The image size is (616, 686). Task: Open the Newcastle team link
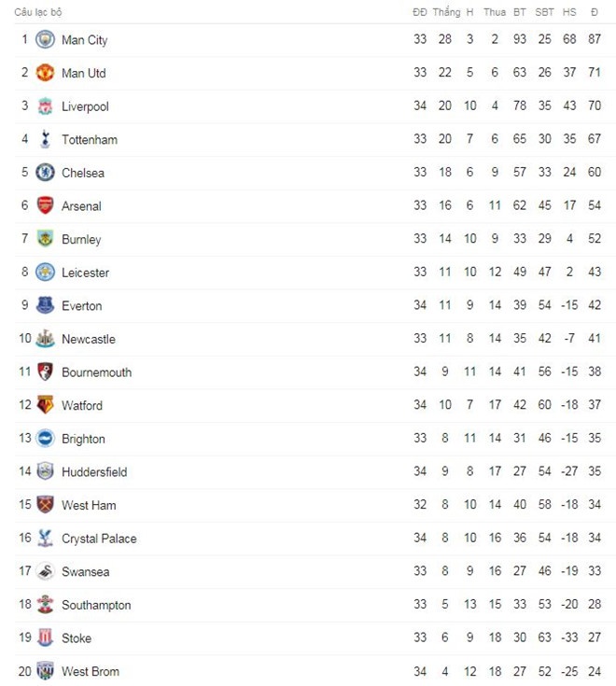[89, 339]
